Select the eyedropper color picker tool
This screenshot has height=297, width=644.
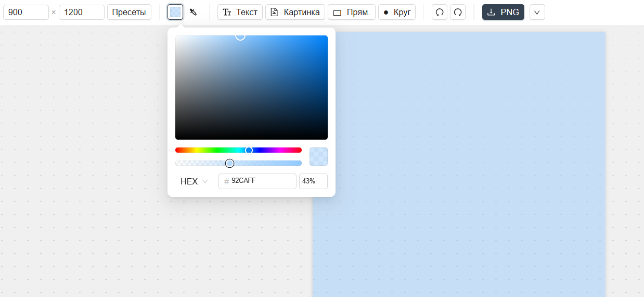point(194,12)
